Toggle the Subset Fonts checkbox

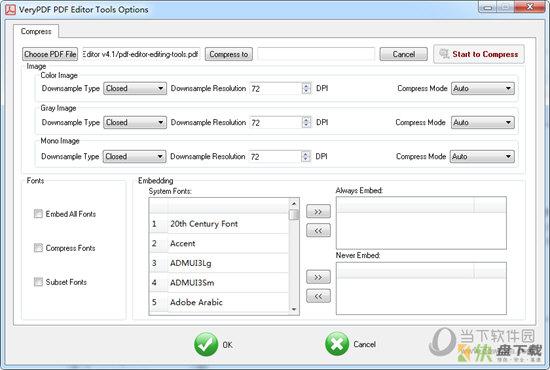coord(38,282)
